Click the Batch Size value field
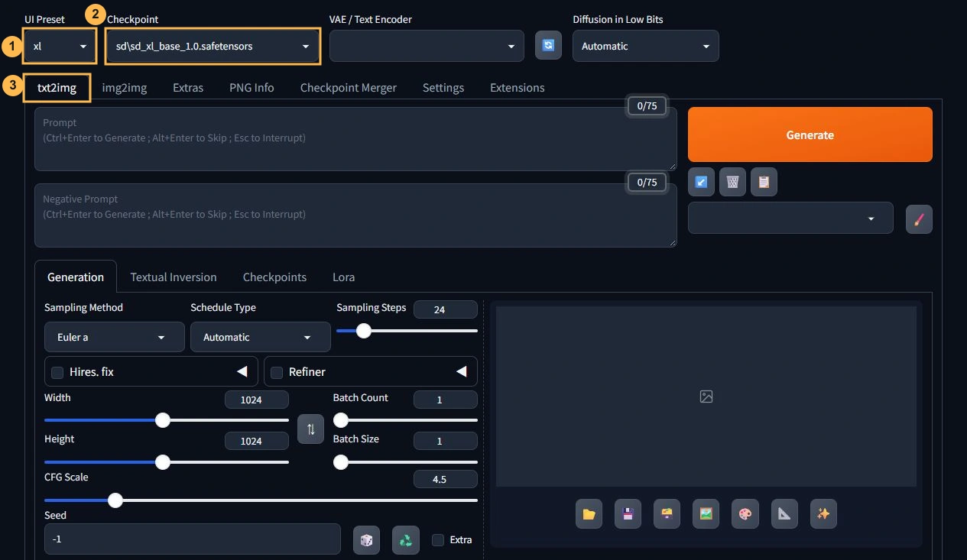This screenshot has width=967, height=560. tap(446, 441)
